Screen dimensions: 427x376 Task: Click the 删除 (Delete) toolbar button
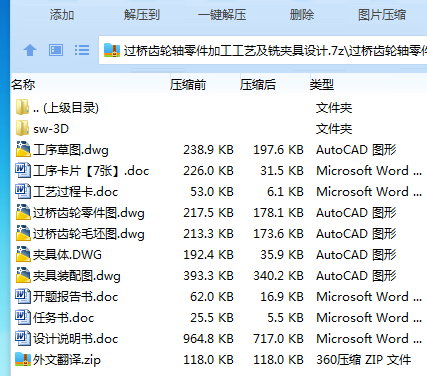(302, 15)
